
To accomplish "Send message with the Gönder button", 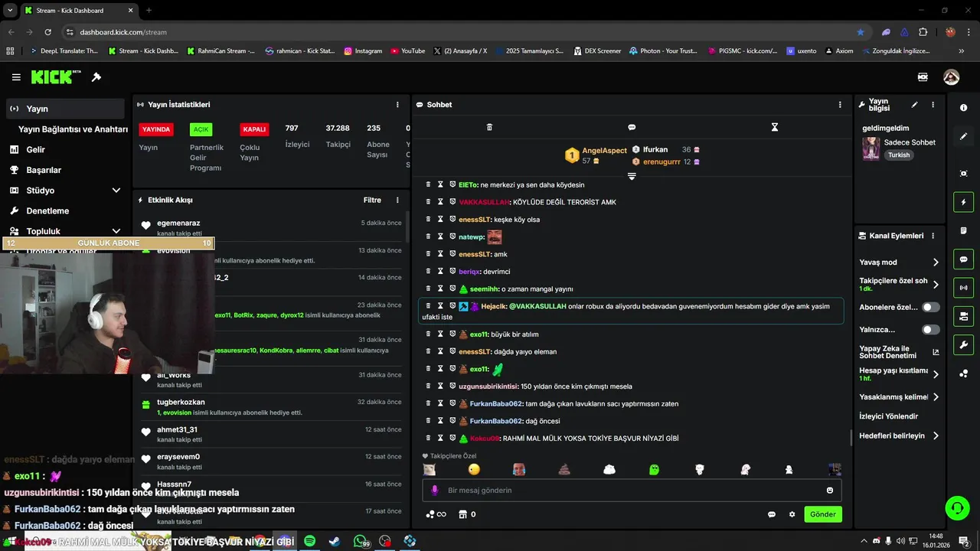I will coord(822,514).
